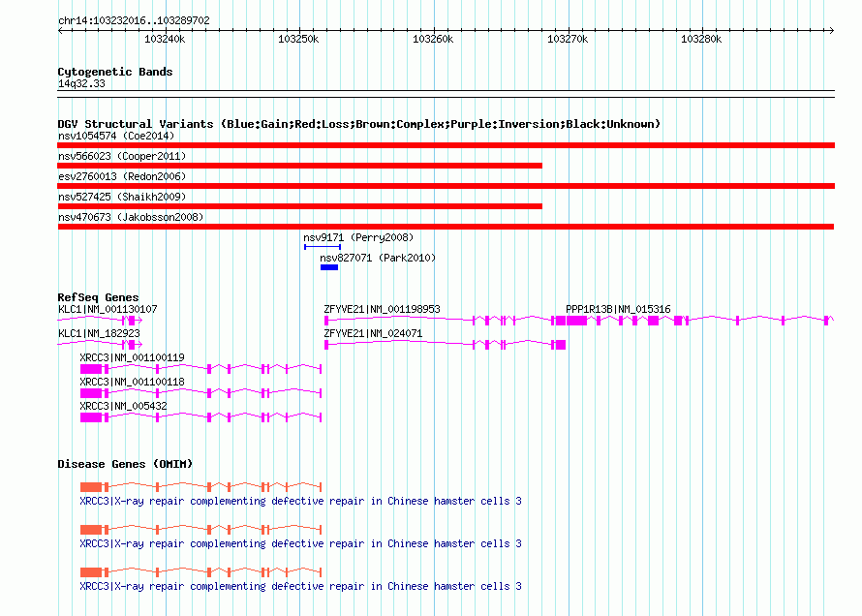Open gene label XRCC3|NM_001100118

coord(132,382)
